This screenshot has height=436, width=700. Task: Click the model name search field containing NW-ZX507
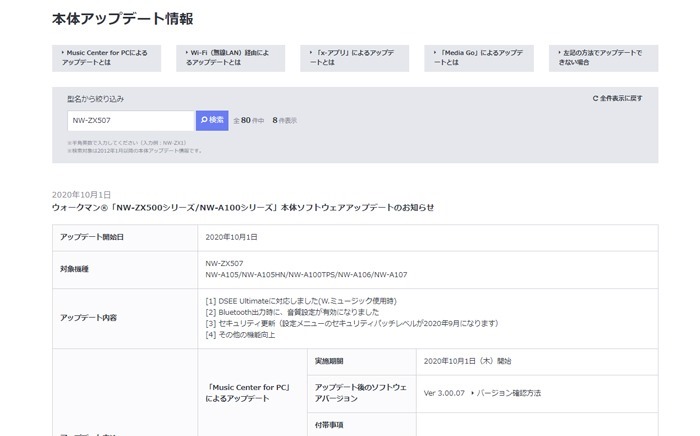pos(131,120)
